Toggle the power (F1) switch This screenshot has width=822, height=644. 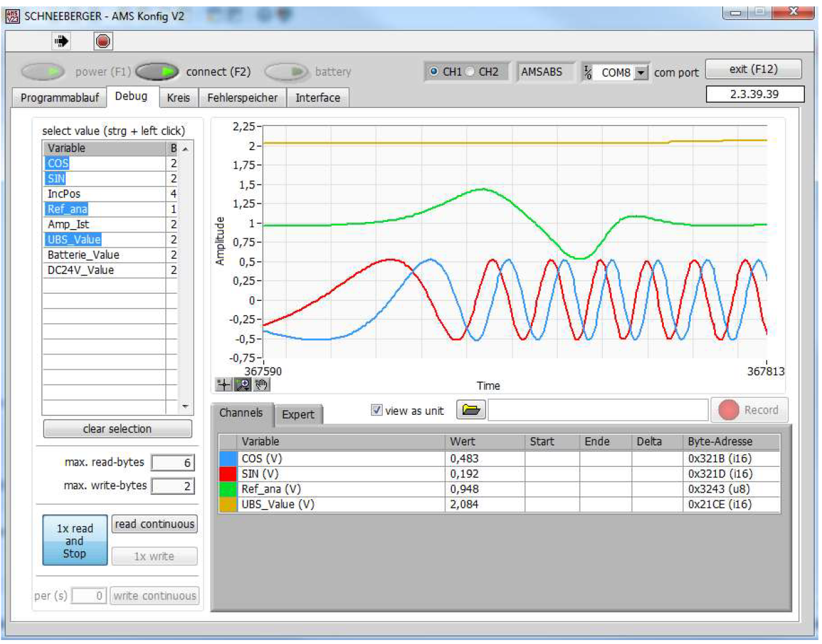(43, 71)
